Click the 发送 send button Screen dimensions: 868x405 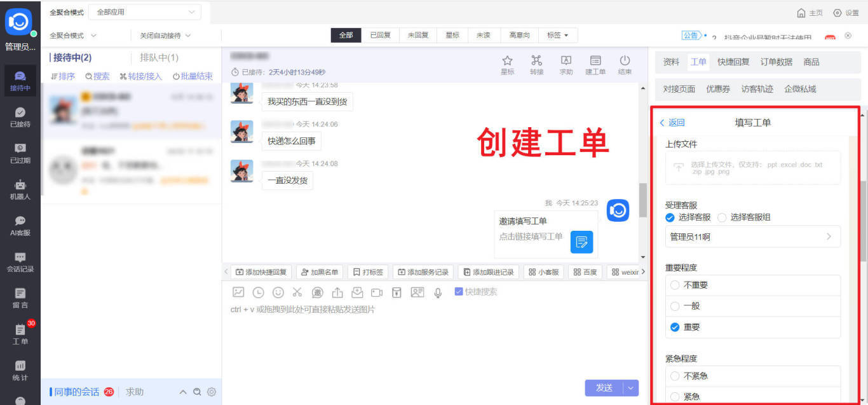[604, 388]
